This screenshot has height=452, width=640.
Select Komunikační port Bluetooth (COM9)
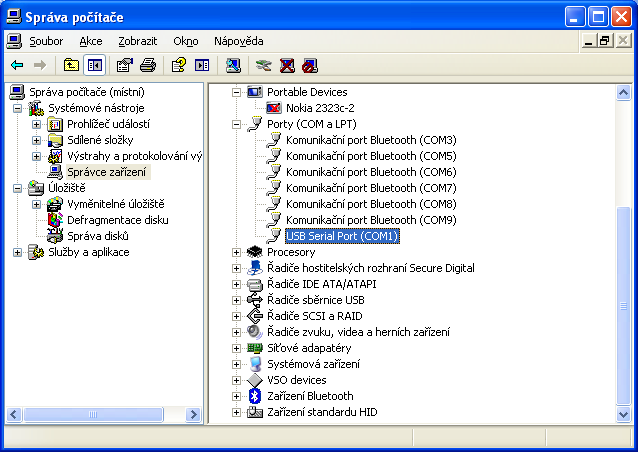tap(371, 220)
